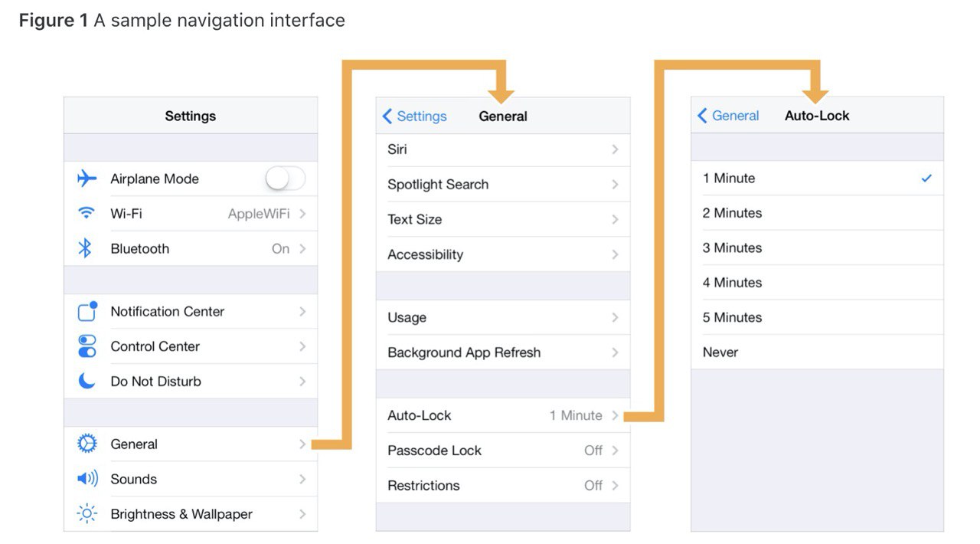Image resolution: width=980 pixels, height=544 pixels.
Task: Choose Never for Auto-Lock
Action: click(817, 352)
